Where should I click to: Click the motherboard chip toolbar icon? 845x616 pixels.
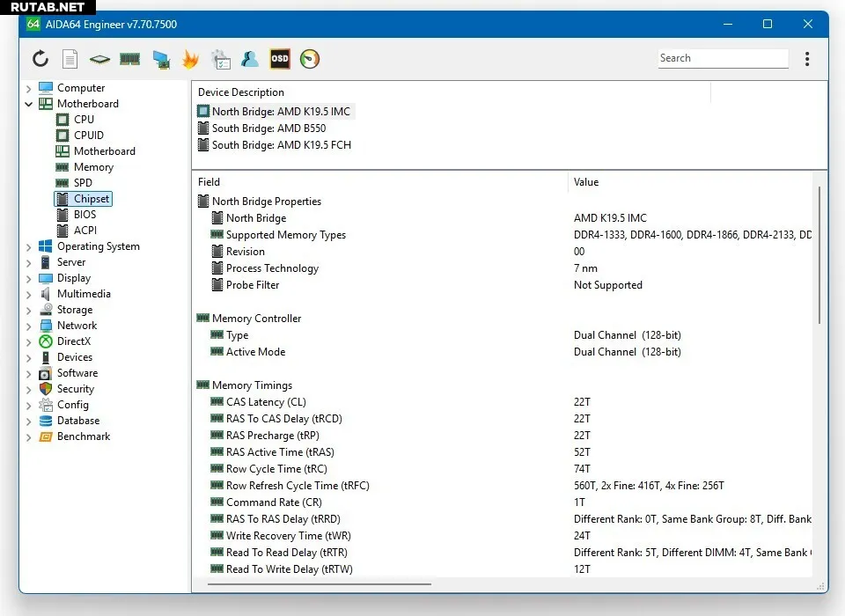coord(99,59)
